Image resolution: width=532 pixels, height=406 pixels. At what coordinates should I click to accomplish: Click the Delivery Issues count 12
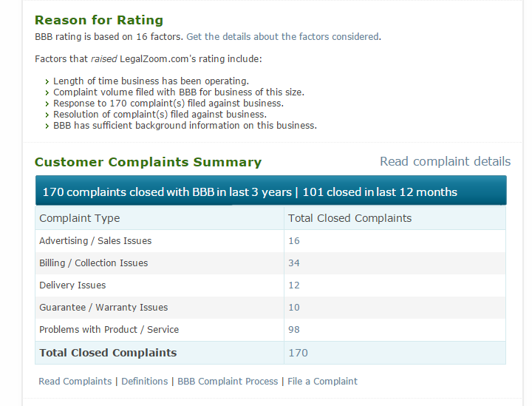point(294,285)
